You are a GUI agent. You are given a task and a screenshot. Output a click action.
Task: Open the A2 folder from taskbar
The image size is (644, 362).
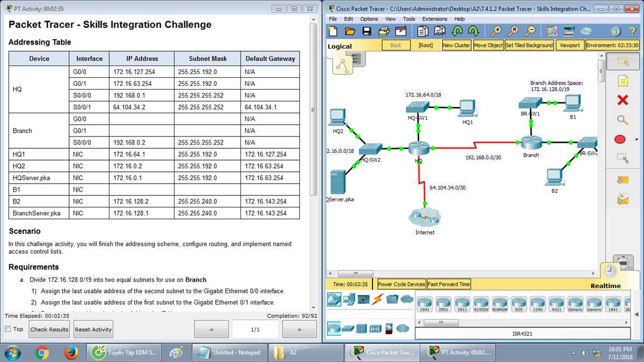[x=306, y=353]
